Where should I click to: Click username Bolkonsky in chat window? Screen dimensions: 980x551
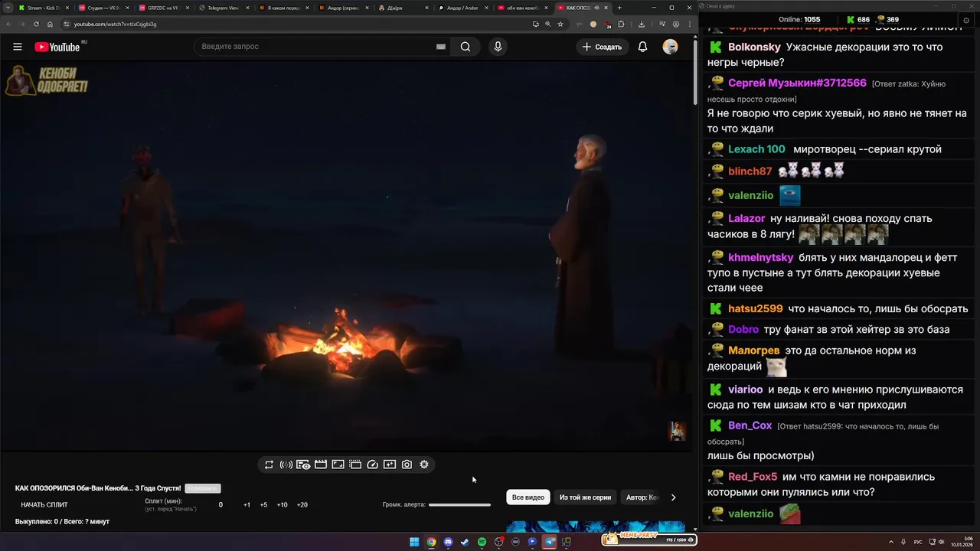(x=754, y=47)
